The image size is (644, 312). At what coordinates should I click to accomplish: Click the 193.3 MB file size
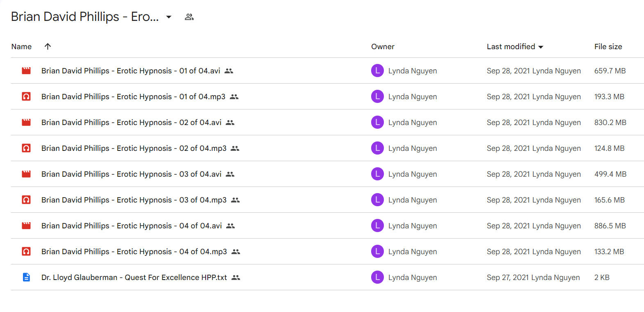tap(609, 97)
